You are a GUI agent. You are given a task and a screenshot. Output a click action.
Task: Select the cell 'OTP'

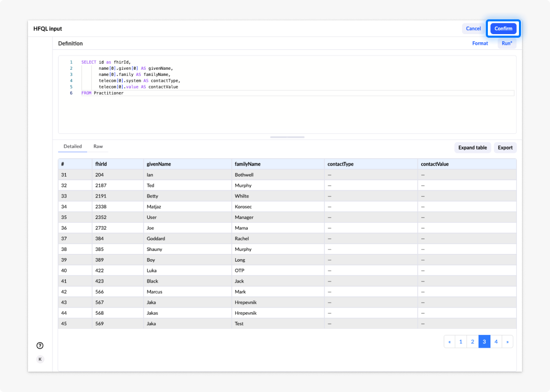click(x=278, y=270)
